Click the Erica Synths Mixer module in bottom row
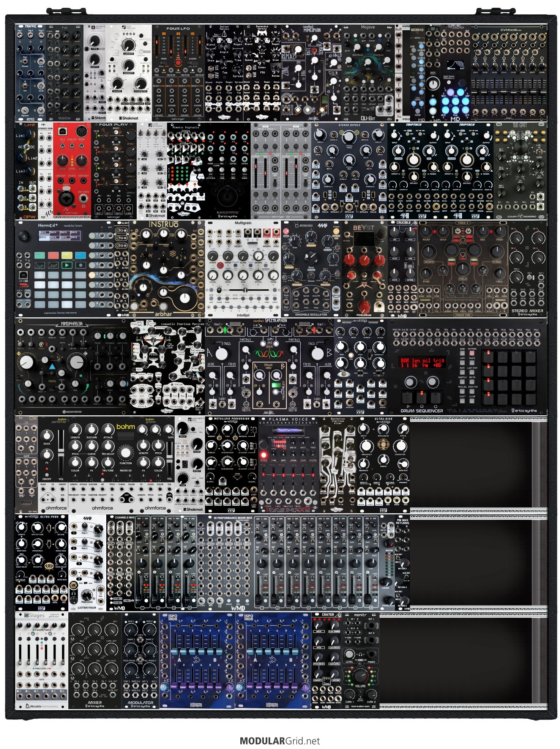 [x=95, y=660]
